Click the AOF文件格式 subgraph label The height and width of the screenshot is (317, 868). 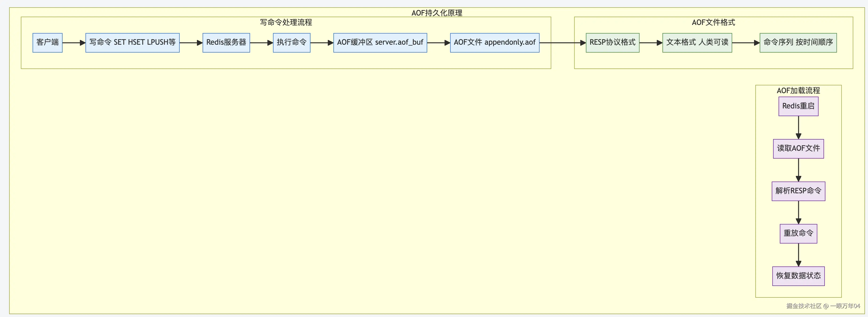(713, 22)
